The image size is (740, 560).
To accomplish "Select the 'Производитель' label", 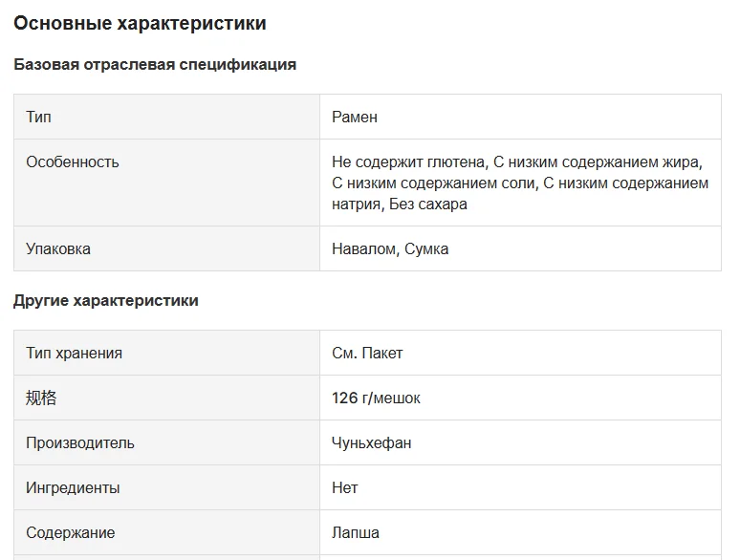I will point(80,442).
